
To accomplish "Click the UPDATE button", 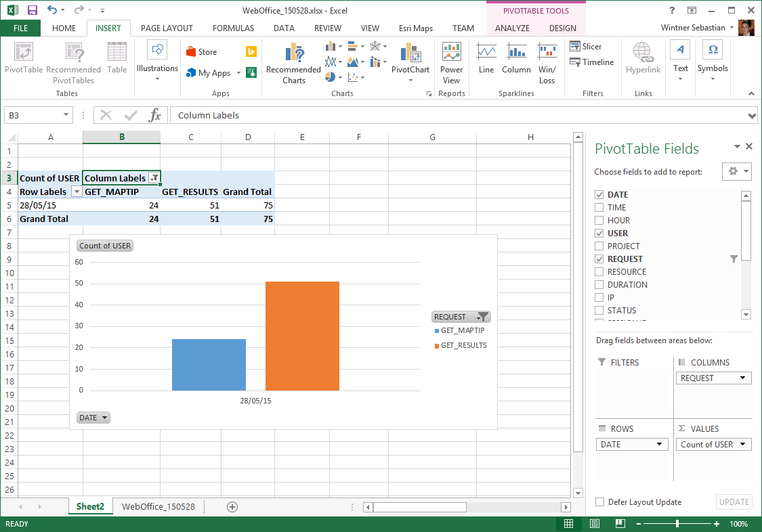I will [734, 502].
